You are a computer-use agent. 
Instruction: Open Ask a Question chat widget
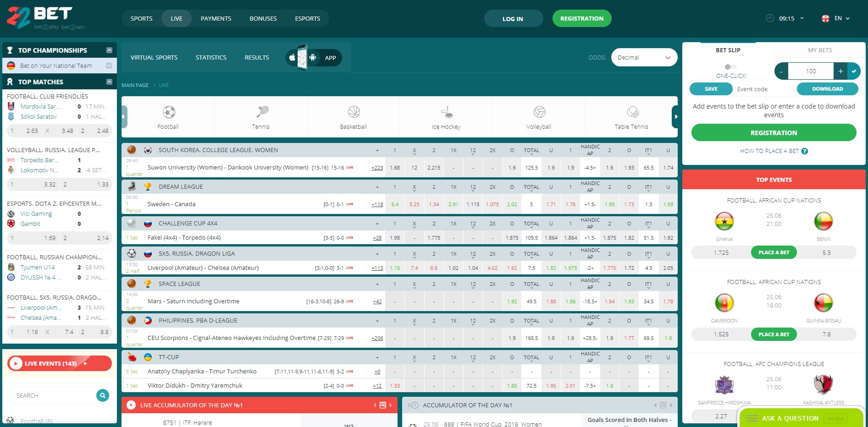click(x=801, y=418)
